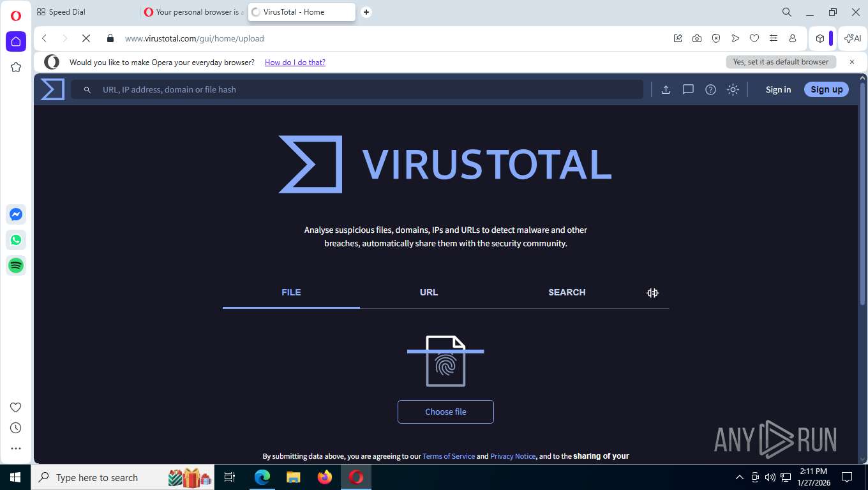Stop loading the page
868x490 pixels.
pyautogui.click(x=86, y=38)
